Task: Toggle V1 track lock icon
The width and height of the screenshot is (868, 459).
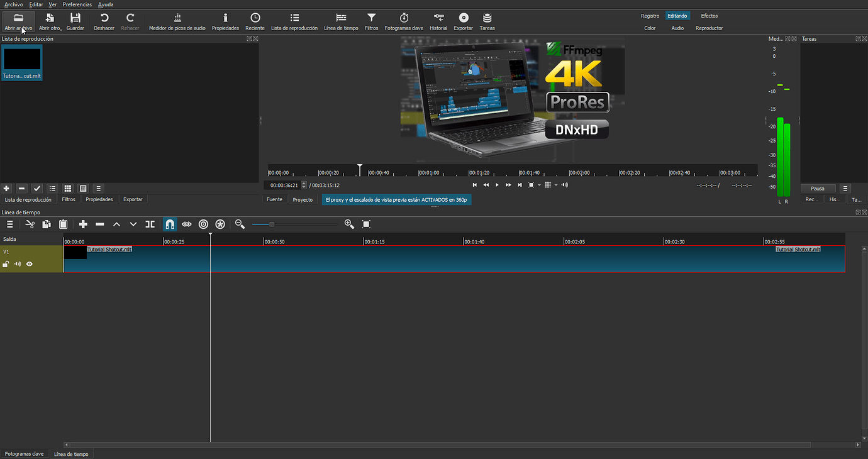Action: (x=6, y=264)
